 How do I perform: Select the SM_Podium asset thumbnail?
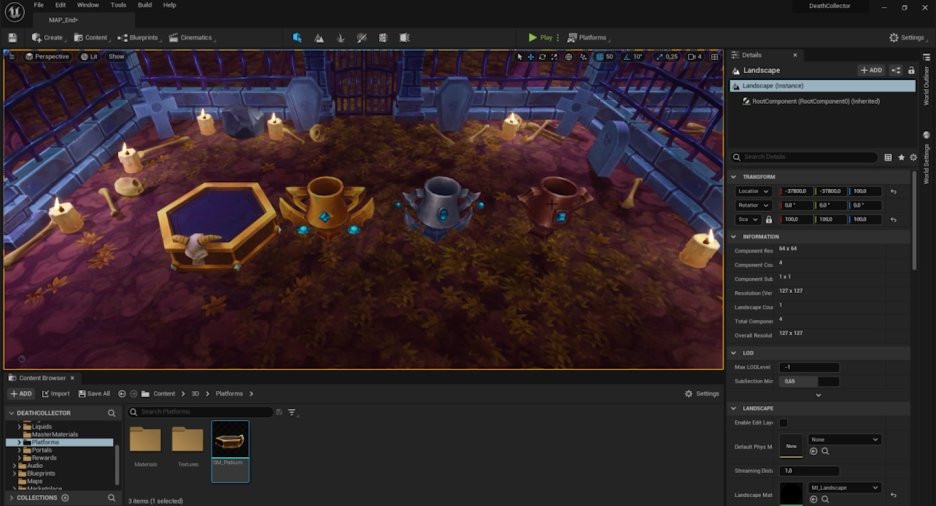click(230, 451)
